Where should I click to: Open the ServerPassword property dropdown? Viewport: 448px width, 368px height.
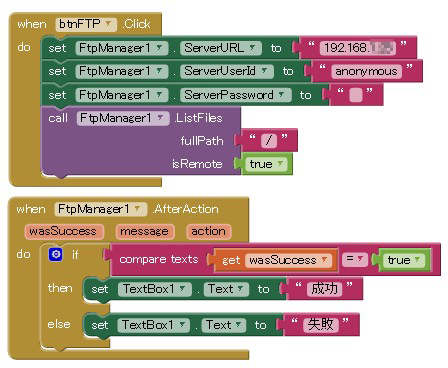236,95
